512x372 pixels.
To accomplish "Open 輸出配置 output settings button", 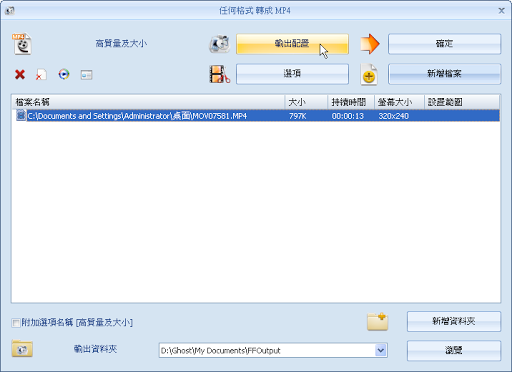I will pyautogui.click(x=292, y=44).
